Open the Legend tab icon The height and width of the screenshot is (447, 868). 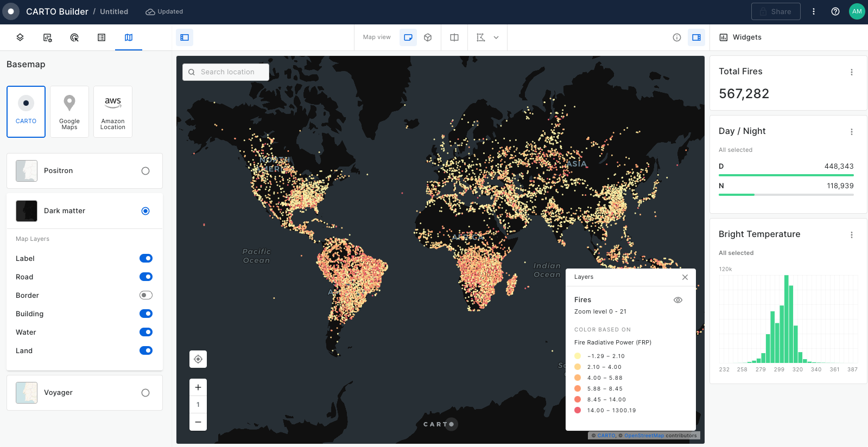pyautogui.click(x=102, y=37)
